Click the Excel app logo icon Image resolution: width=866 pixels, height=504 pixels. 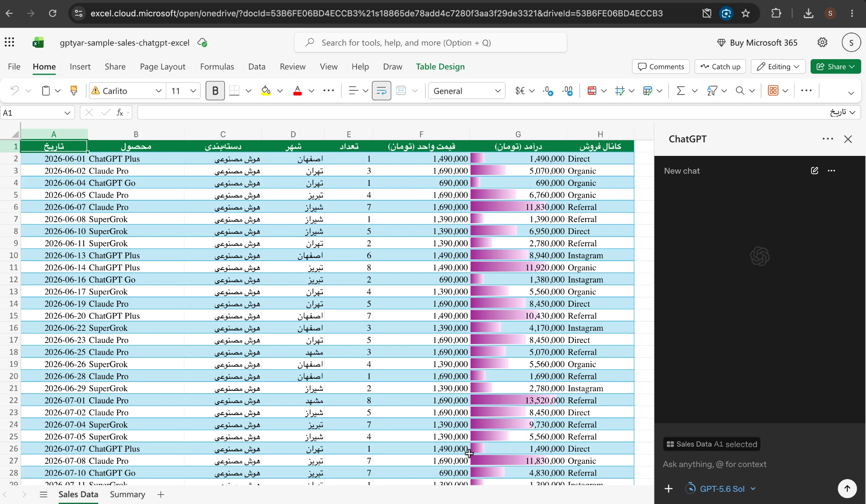point(38,42)
